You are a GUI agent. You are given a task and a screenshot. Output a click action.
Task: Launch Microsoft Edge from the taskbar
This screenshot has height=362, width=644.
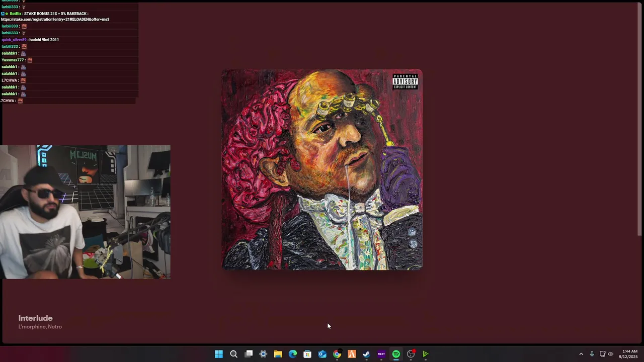click(x=293, y=354)
